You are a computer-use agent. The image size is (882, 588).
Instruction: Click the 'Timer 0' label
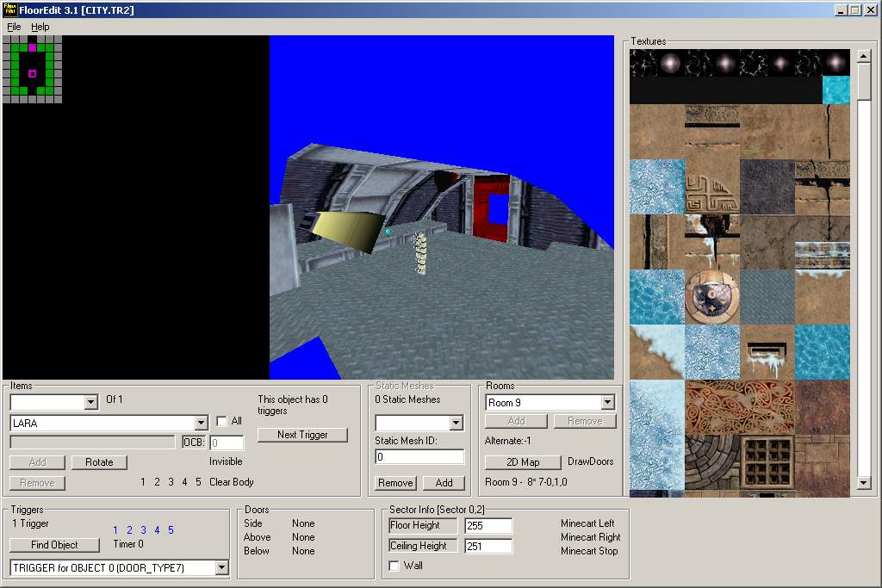[128, 543]
